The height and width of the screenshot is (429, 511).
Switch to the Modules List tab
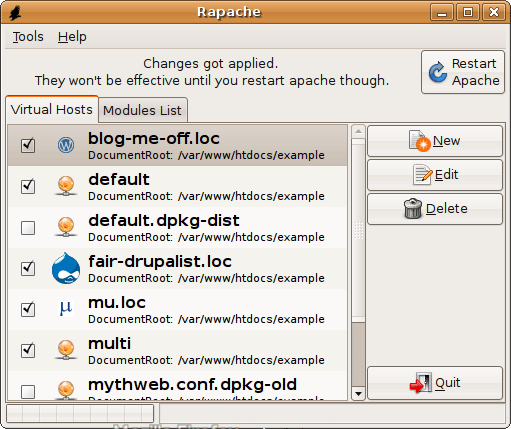pyautogui.click(x=143, y=110)
